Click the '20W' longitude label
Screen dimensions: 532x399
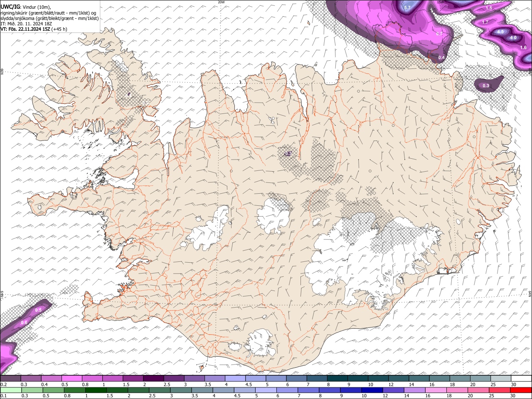(x=221, y=2)
